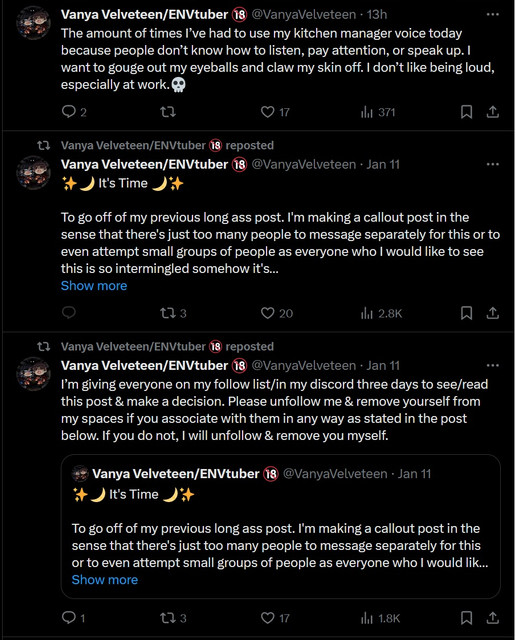Reply to the kitchen manager voice post
Viewport: 516px width, 640px height.
coord(74,112)
